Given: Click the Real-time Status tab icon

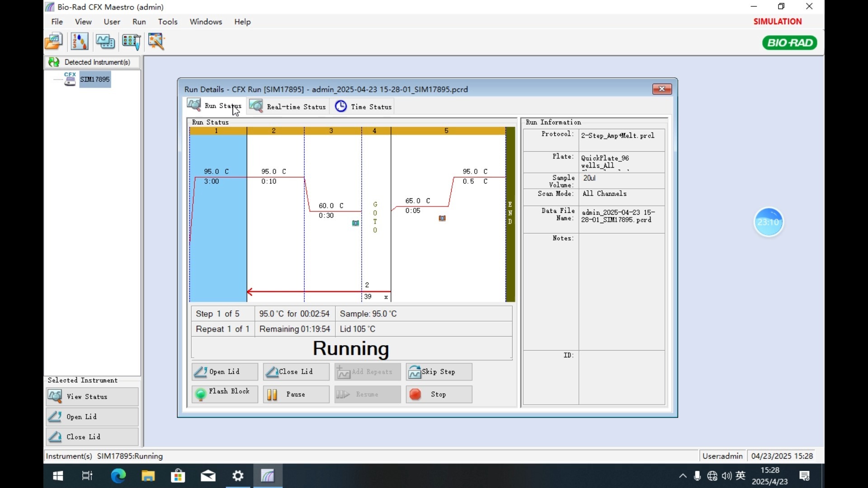Looking at the screenshot, I should (256, 106).
